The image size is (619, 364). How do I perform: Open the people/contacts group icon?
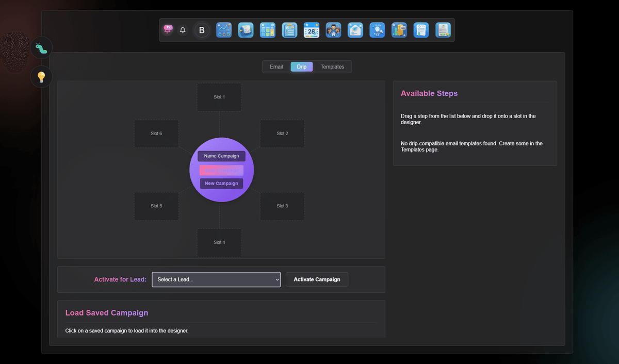333,30
